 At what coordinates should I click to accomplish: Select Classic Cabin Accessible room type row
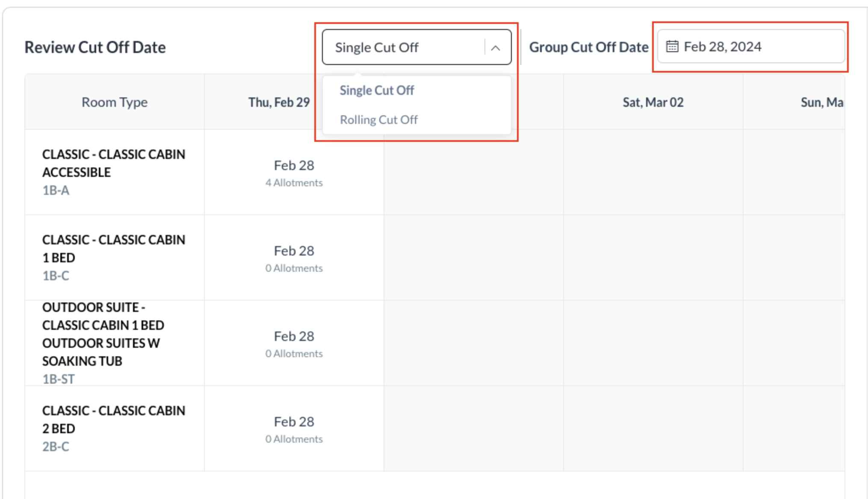(x=114, y=172)
